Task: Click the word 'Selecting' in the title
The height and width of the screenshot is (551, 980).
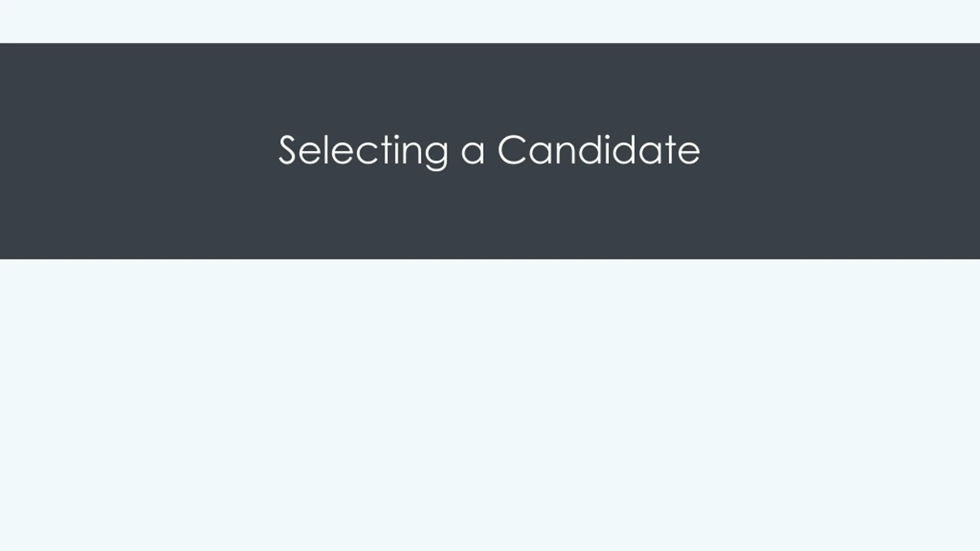Action: pos(363,152)
